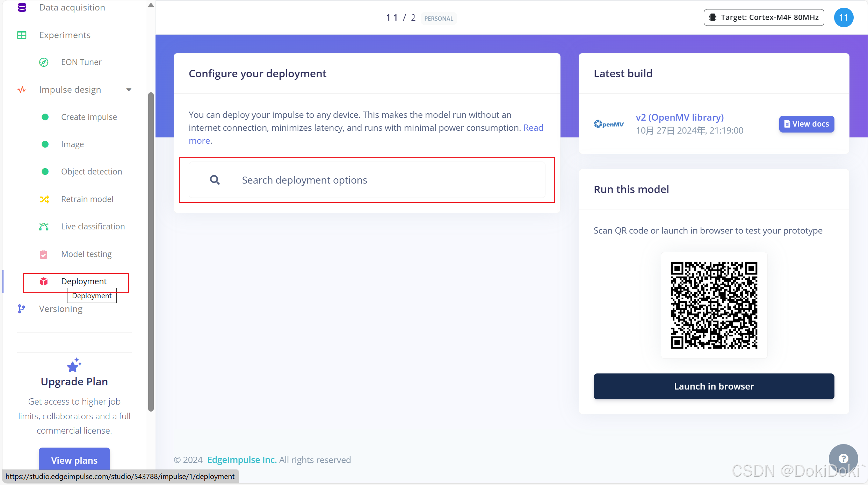This screenshot has width=868, height=485.
Task: Click sidebar scrollbar up arrow
Action: click(151, 5)
